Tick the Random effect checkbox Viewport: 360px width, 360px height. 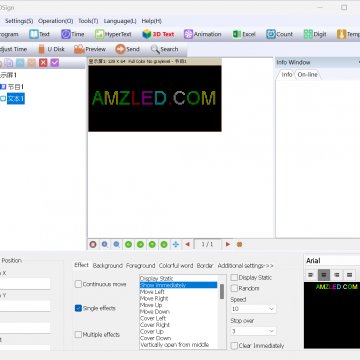(x=234, y=288)
